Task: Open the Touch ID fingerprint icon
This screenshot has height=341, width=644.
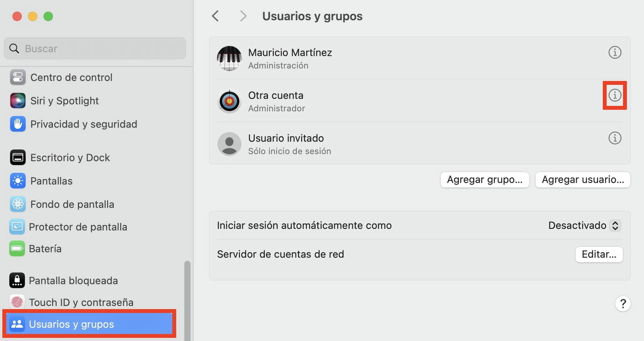Action: click(17, 302)
